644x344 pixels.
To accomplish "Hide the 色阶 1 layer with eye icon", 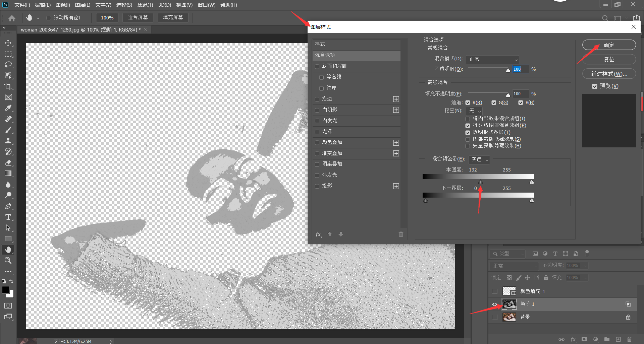I will pyautogui.click(x=494, y=304).
